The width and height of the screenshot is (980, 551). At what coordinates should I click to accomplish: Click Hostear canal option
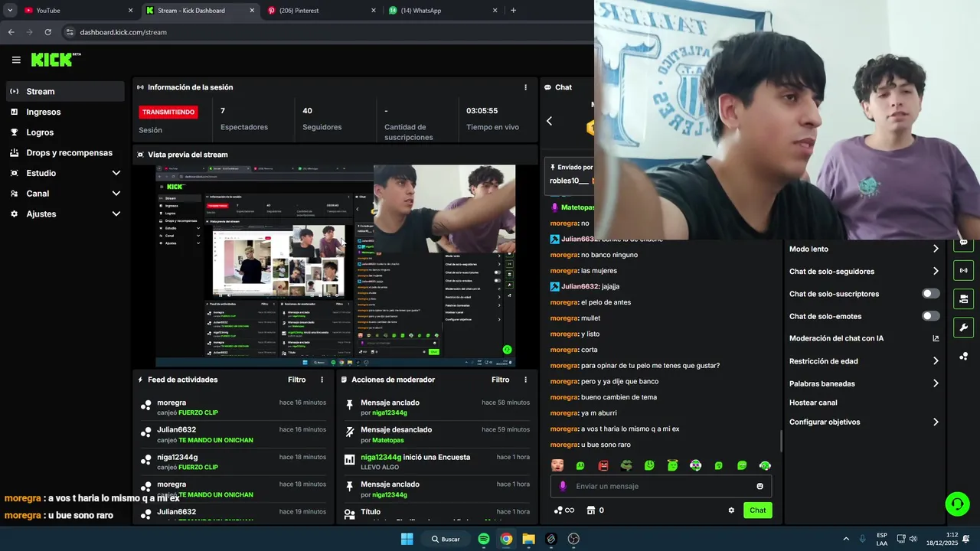[813, 403]
